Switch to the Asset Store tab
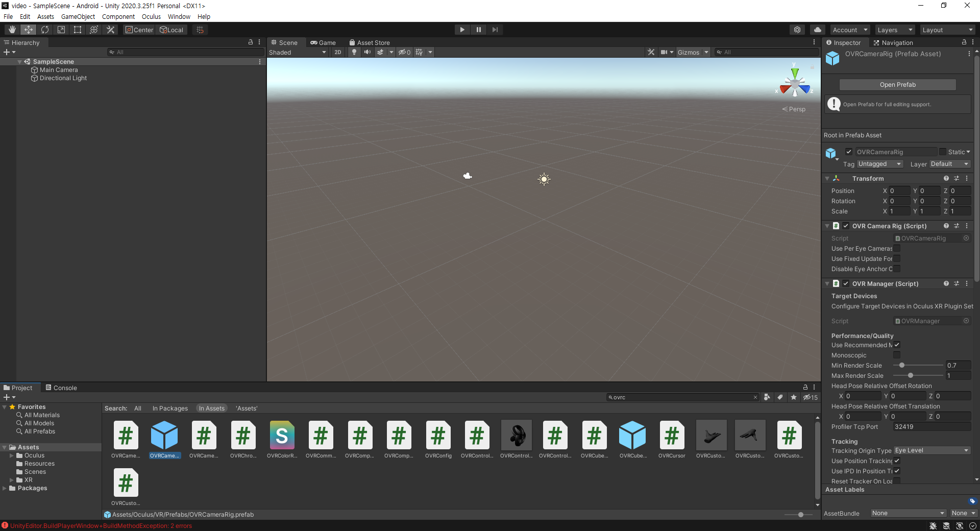Screen dimensions: 980x531 pos(370,42)
